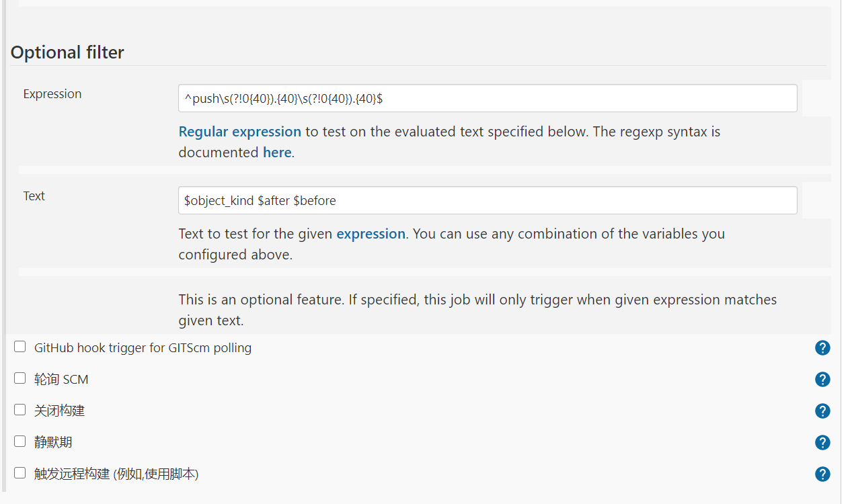Tick the 轮询 SCM checkbox
Screen dimensions: 854x504
pos(20,378)
